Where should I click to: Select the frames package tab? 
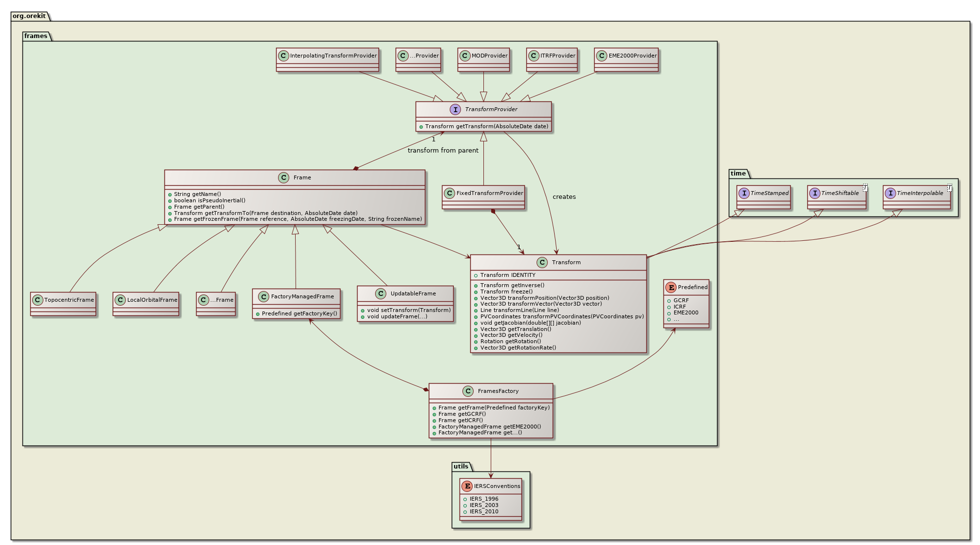point(36,36)
